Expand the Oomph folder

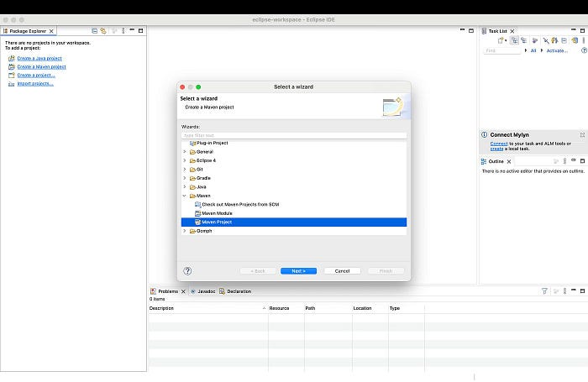click(x=185, y=231)
